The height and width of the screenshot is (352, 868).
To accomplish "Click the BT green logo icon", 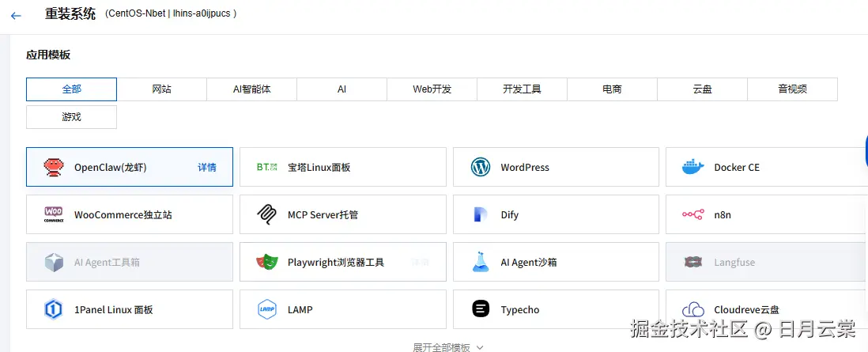I will click(267, 168).
